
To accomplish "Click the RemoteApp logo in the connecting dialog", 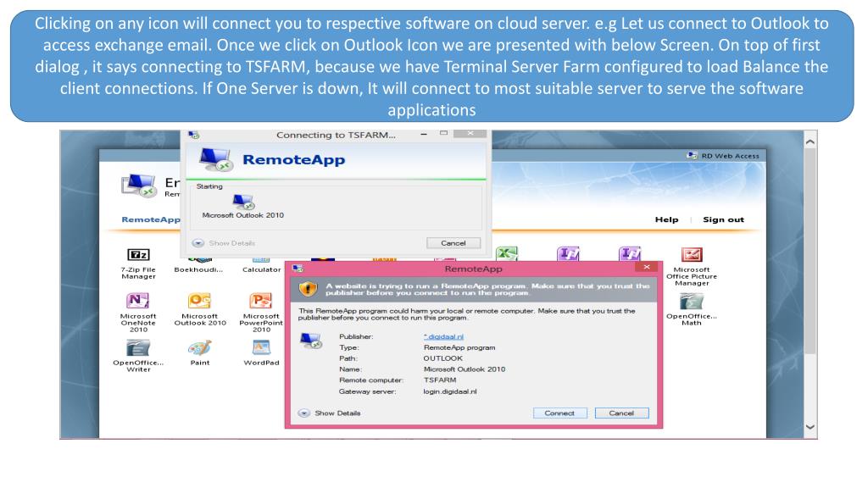I will tap(215, 159).
